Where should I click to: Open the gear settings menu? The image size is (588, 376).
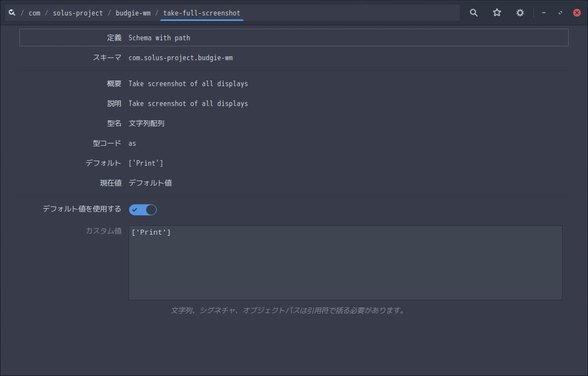[520, 13]
